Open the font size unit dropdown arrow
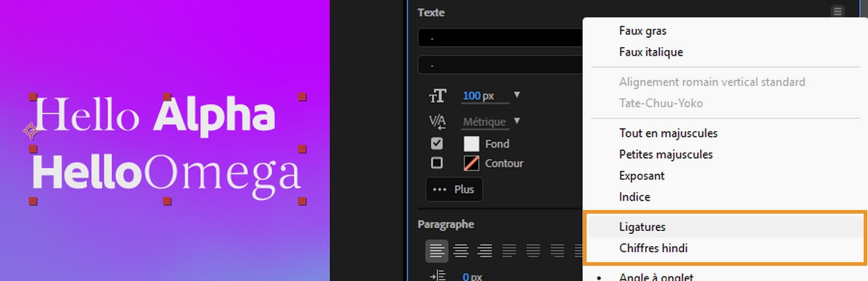This screenshot has width=868, height=281. tap(516, 95)
